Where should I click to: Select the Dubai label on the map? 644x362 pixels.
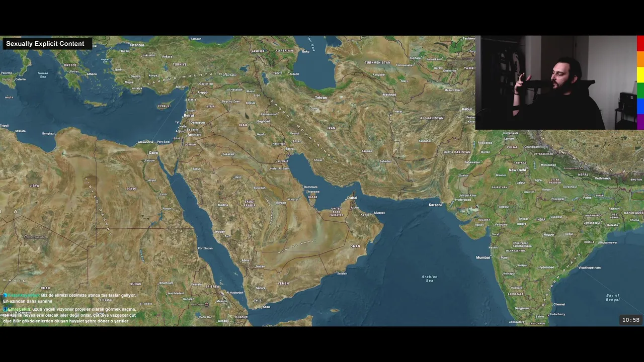352,198
